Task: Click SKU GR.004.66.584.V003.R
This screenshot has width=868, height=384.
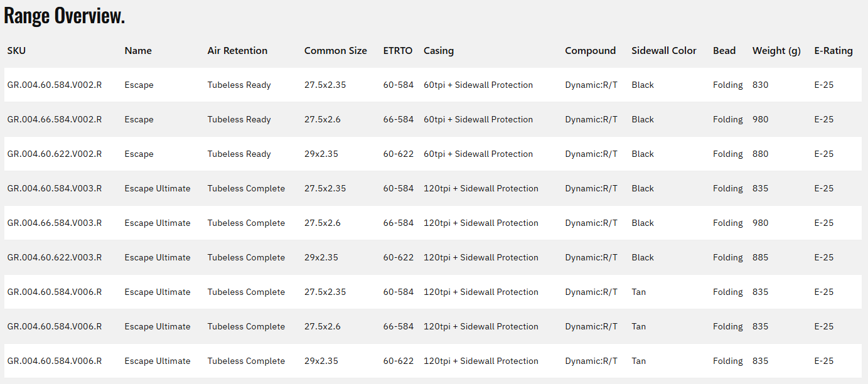Action: (55, 223)
